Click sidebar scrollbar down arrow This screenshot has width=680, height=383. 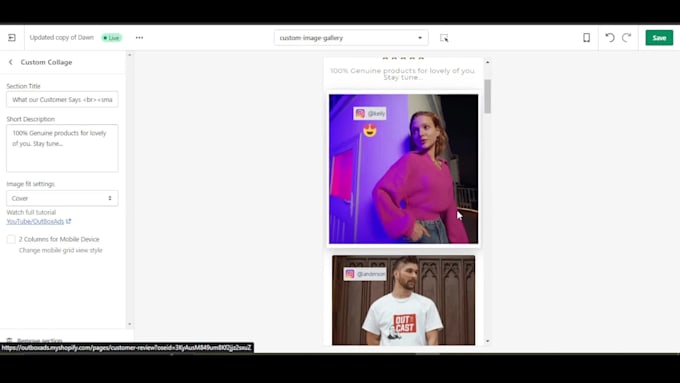(129, 324)
